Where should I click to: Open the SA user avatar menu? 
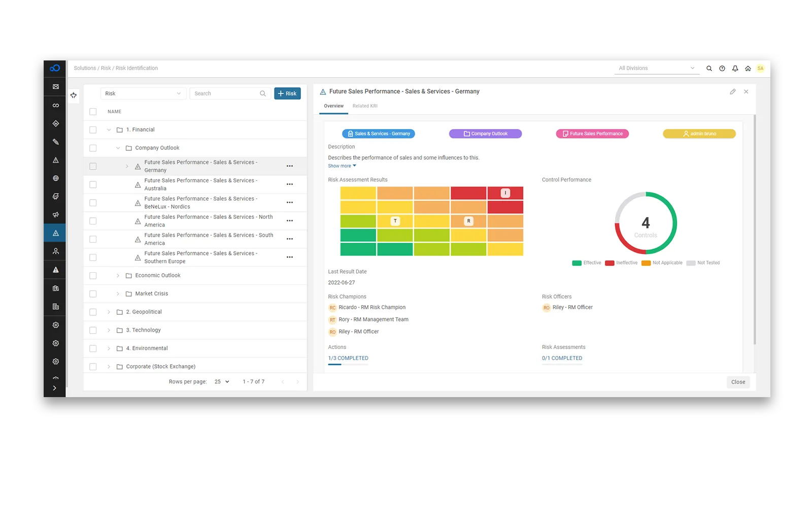pos(760,69)
